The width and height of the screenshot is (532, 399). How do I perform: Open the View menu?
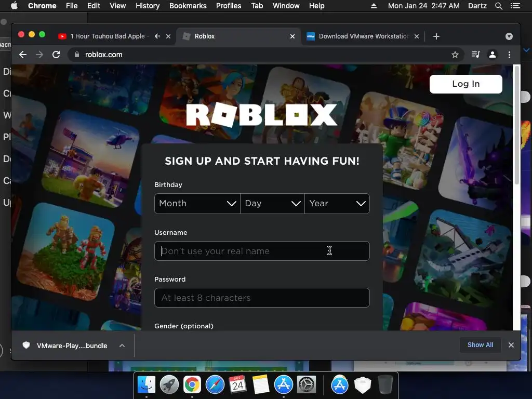click(x=118, y=6)
